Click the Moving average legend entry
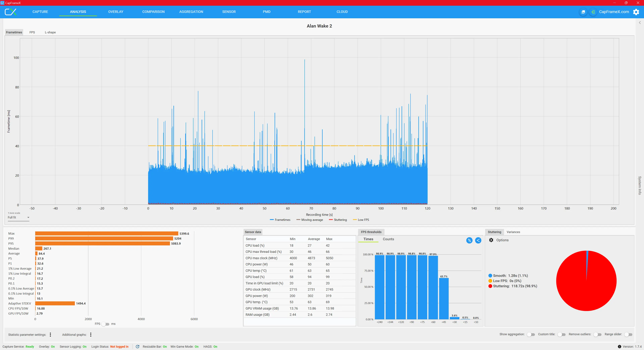The image size is (644, 350). click(x=310, y=220)
